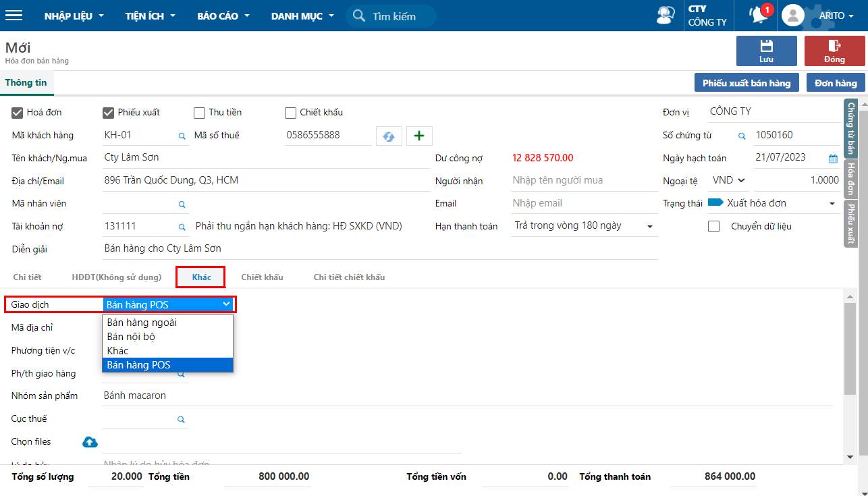Uncheck the Hoá đơn checkbox
868x496 pixels.
point(18,113)
